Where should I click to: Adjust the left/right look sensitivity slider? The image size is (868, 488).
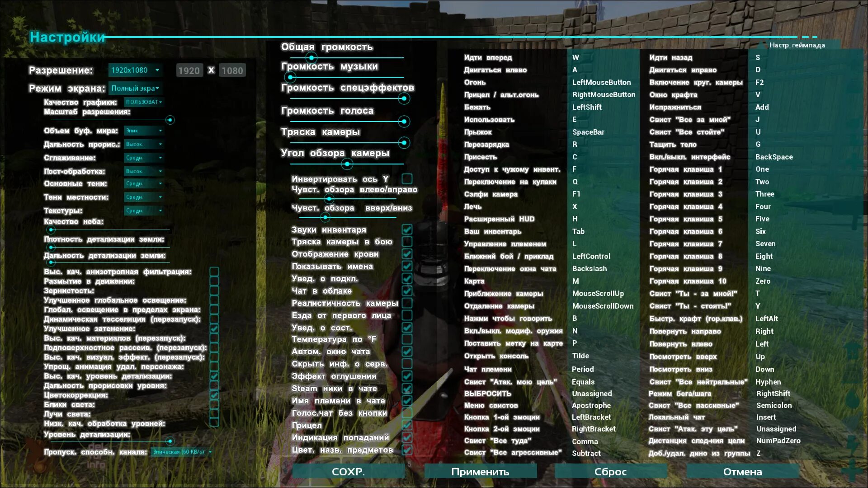pyautogui.click(x=348, y=199)
